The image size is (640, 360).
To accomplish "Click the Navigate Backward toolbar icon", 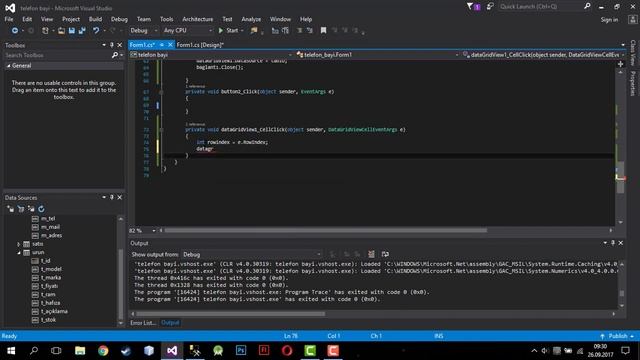I will click(15, 31).
